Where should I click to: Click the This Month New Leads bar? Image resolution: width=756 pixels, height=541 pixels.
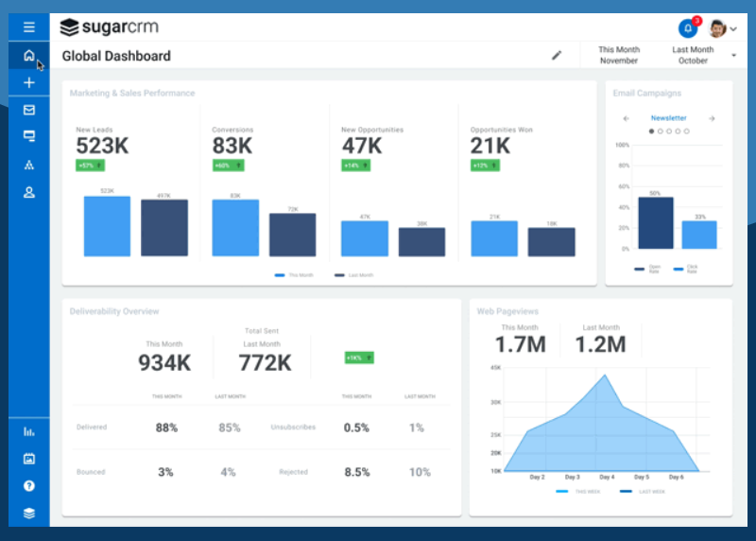coord(107,226)
